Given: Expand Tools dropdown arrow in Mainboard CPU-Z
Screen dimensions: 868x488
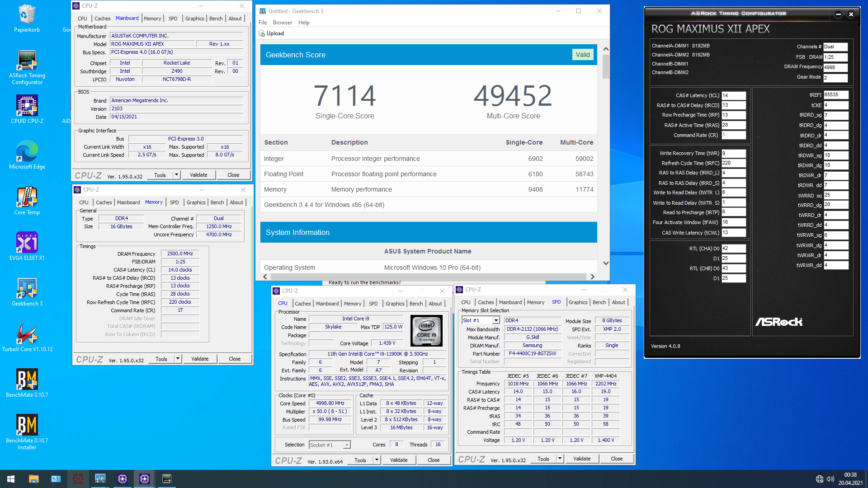Looking at the screenshot, I should [x=176, y=175].
